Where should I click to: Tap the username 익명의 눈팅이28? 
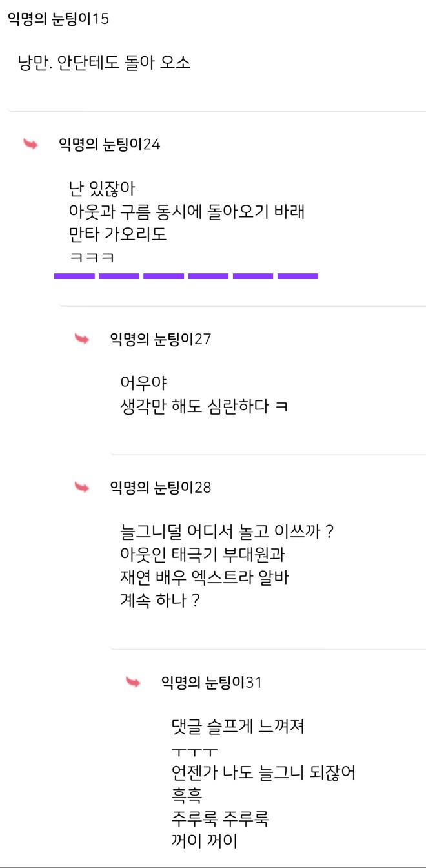pyautogui.click(x=161, y=487)
